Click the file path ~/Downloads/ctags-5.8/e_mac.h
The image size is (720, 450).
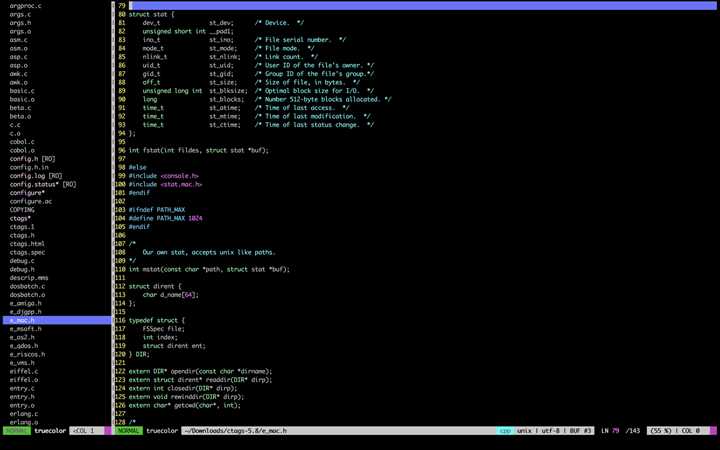click(236, 431)
